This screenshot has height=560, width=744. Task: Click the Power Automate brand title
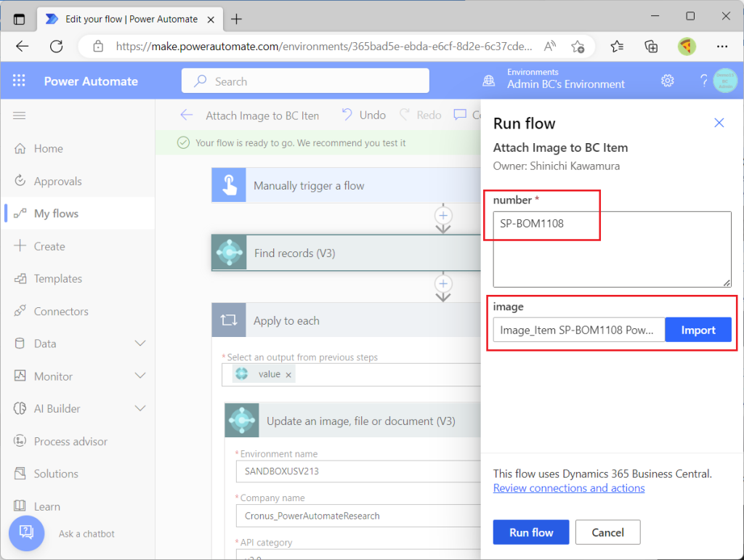(x=91, y=81)
